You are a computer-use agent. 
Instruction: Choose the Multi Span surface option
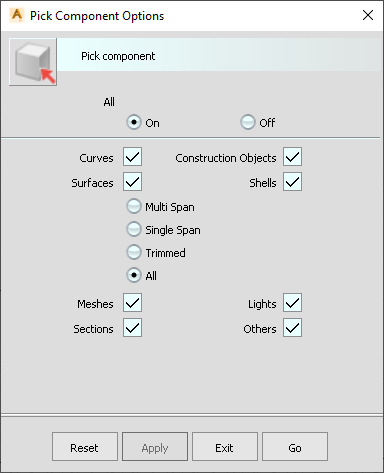point(134,206)
